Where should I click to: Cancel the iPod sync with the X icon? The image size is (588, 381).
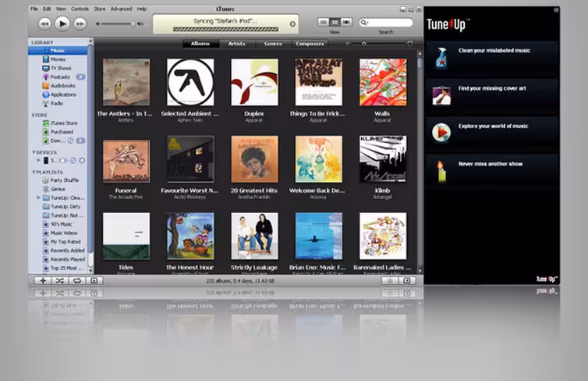(x=292, y=24)
